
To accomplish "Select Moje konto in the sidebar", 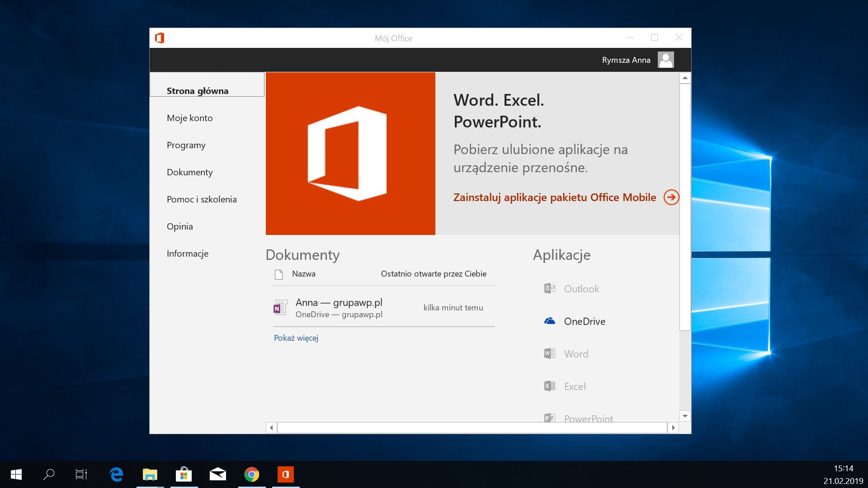I will click(189, 118).
